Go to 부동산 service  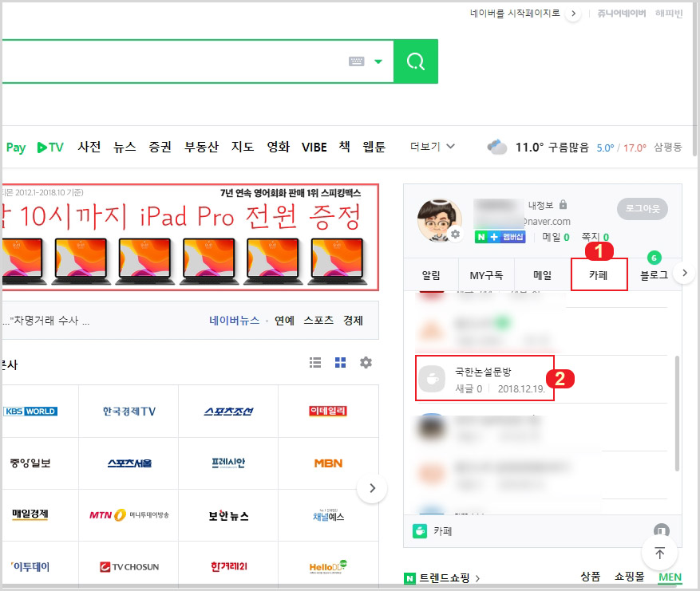point(201,147)
